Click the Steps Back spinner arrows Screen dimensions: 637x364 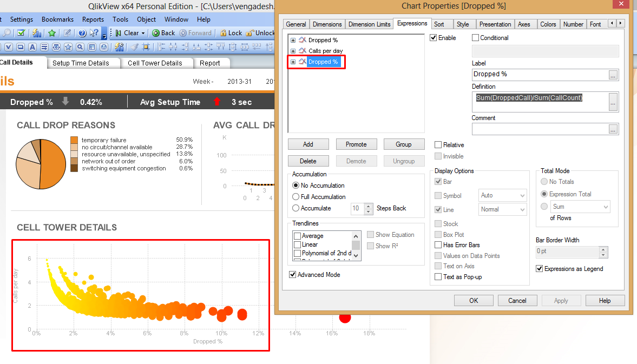coord(369,209)
